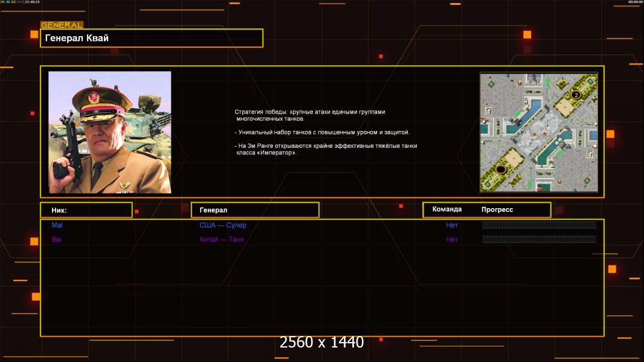Click the Прогресс column header
Viewport: 644px width, 362px height.
pyautogui.click(x=497, y=210)
